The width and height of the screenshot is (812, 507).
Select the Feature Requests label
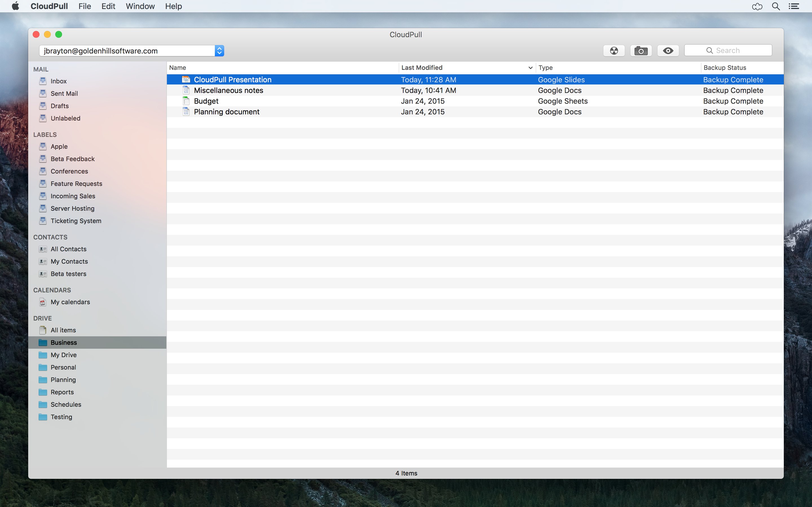76,183
